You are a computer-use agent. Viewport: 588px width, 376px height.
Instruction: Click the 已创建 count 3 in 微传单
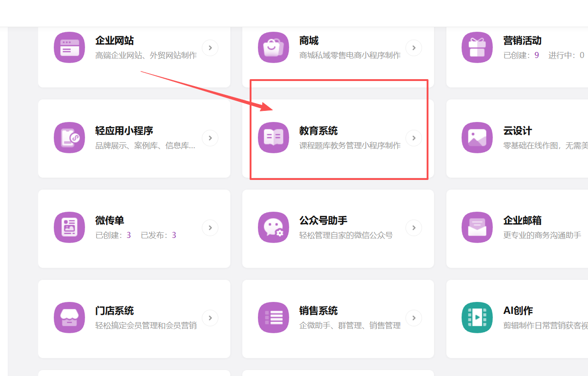click(x=129, y=235)
